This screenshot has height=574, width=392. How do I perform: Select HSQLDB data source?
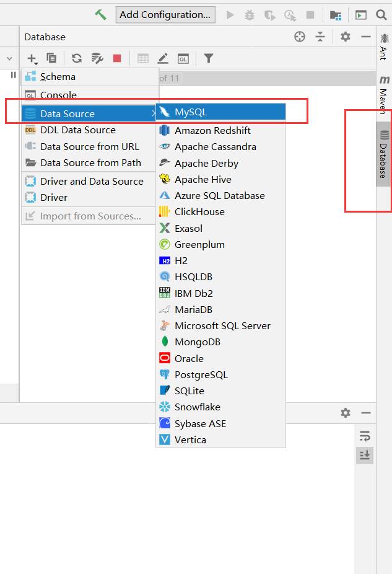(221, 276)
